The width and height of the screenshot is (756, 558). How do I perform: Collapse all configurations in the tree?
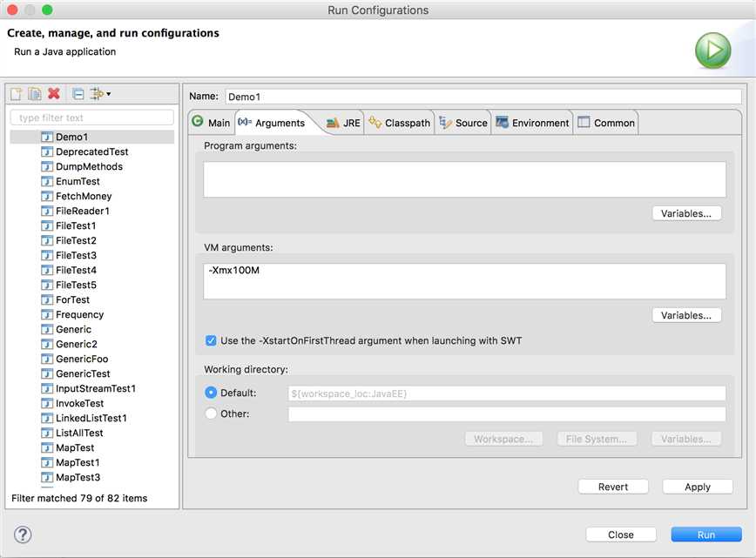tap(78, 94)
